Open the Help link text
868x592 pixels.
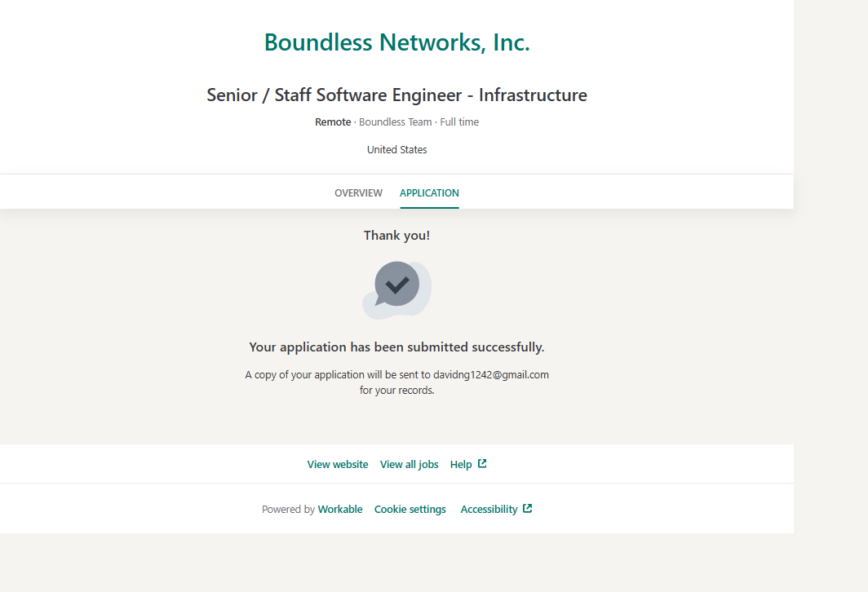[461, 465]
